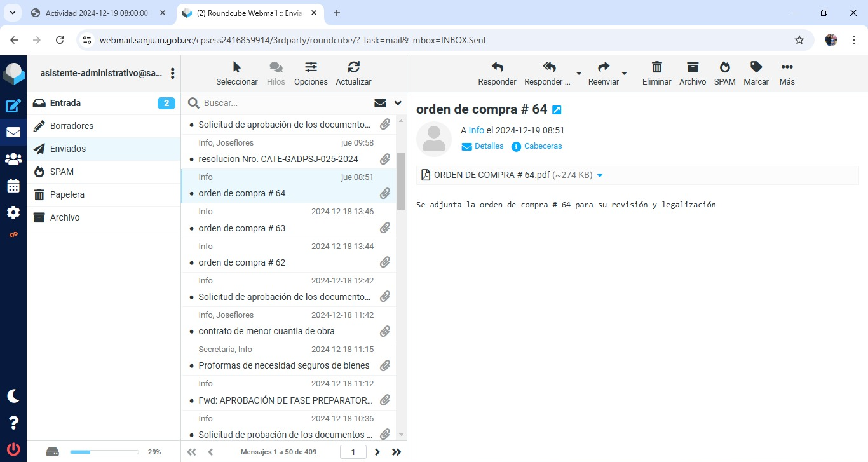Click the Cabeceras link

pyautogui.click(x=542, y=146)
